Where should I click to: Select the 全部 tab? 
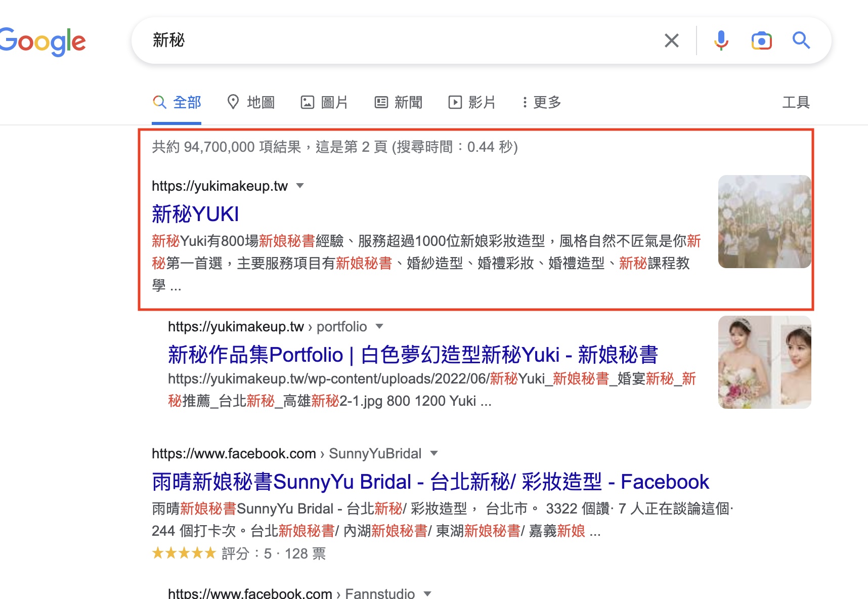coord(177,103)
